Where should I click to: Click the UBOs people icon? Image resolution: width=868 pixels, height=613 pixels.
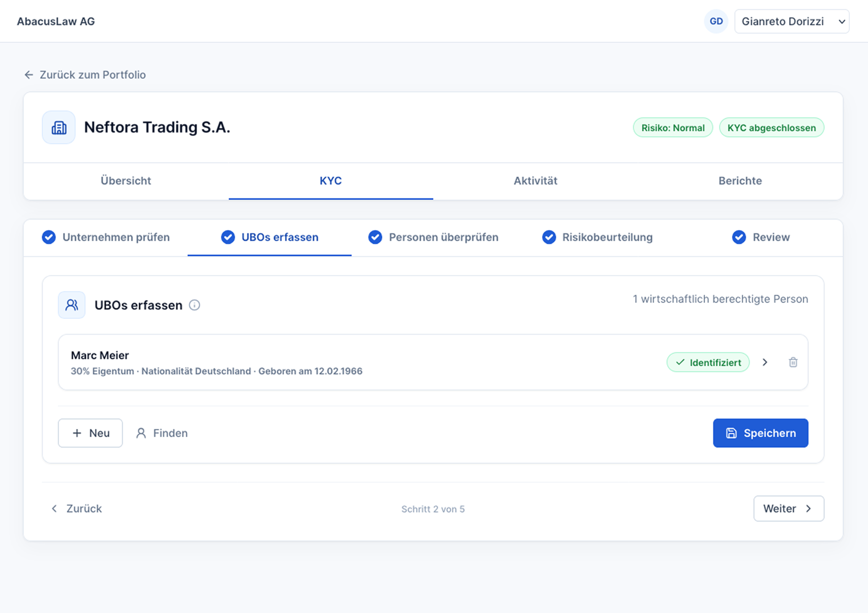[x=72, y=305]
